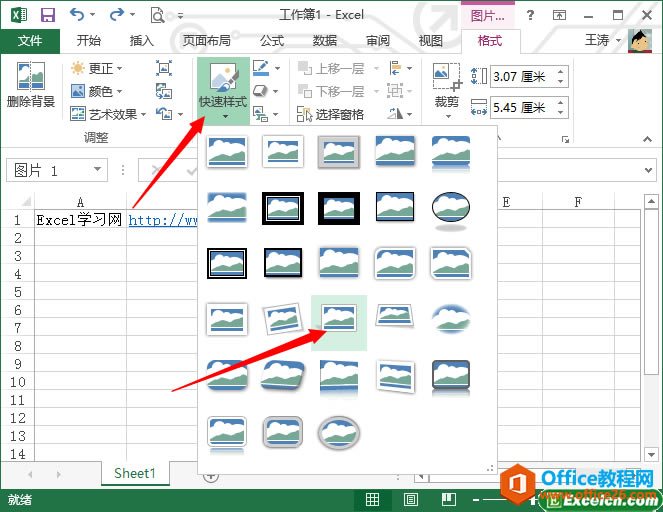Increase the picture height with the up stepper
The height and width of the screenshot is (512, 663).
(x=561, y=71)
